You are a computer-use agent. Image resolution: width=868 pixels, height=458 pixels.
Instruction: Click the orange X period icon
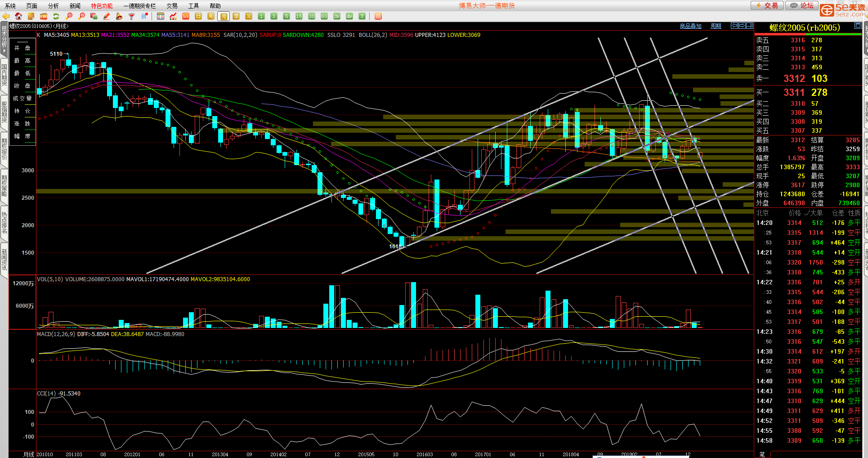(249, 16)
